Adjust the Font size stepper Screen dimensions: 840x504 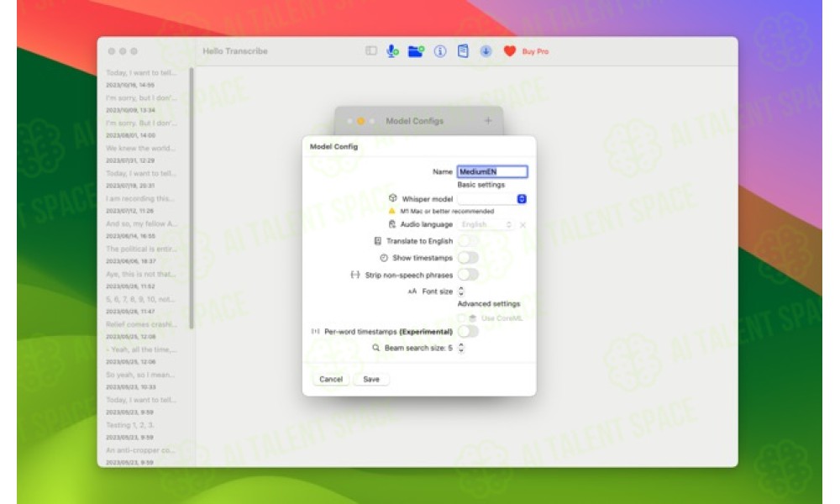coord(461,291)
